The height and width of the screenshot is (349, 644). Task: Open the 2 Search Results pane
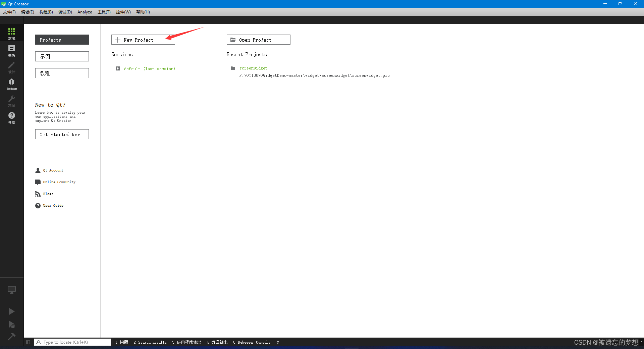[x=150, y=342]
